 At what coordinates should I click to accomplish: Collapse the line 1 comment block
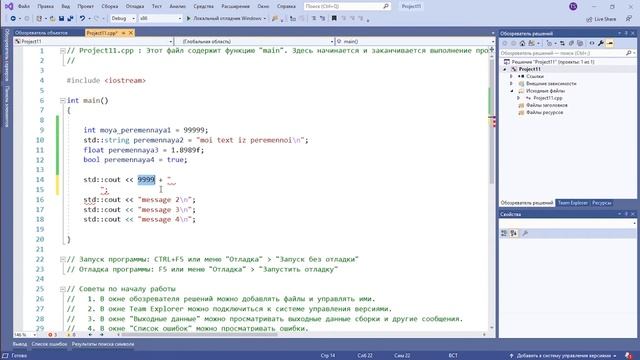tap(62, 51)
